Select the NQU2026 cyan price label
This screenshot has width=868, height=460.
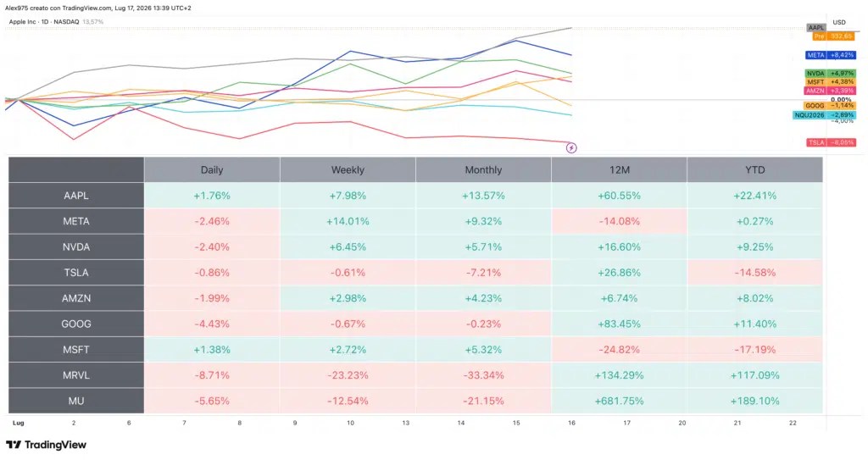[x=824, y=115]
